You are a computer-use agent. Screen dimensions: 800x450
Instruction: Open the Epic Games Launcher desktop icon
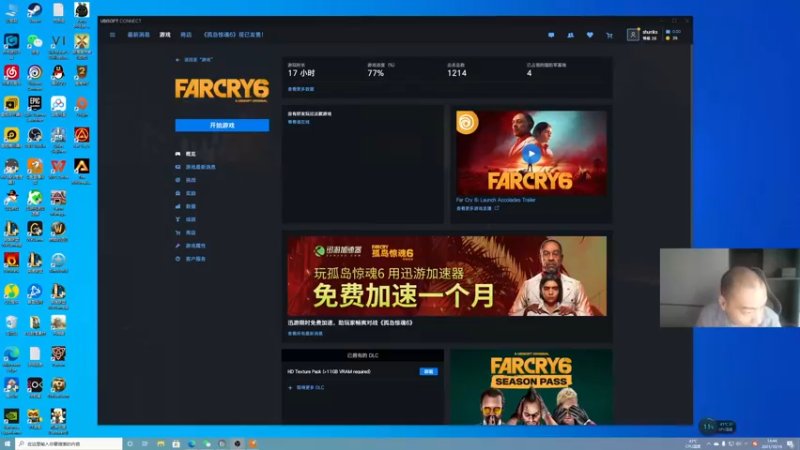35,109
